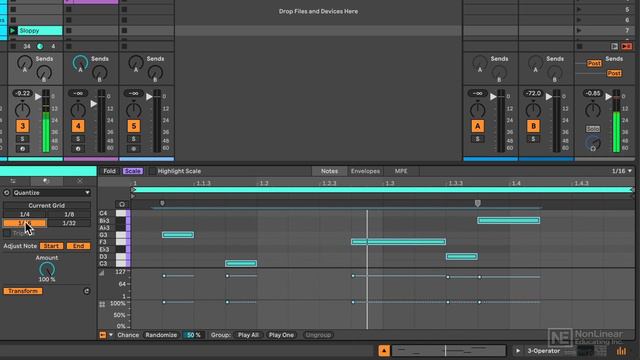Viewport: 640px width, 360px height.
Task: Enable the Triplets checkbox
Action: tap(7, 233)
